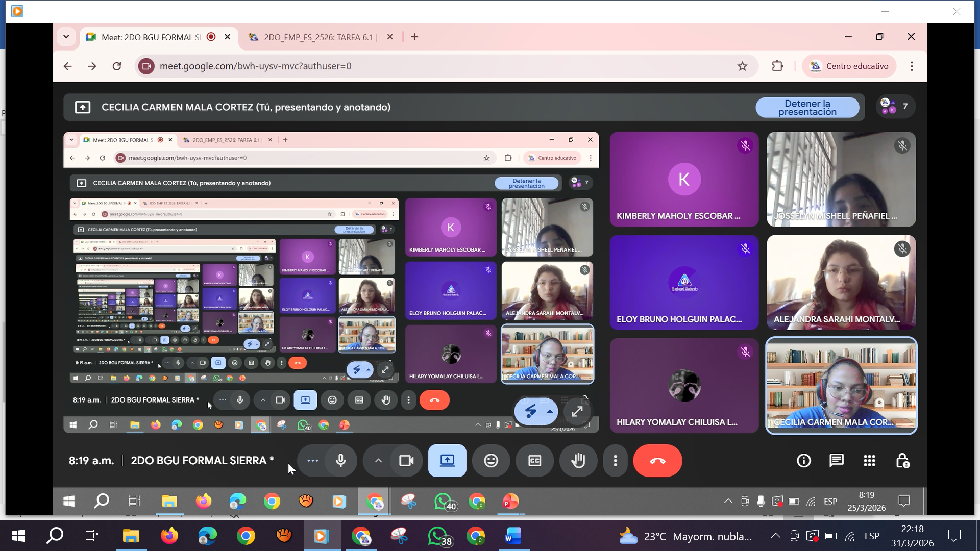Click the present screen button
The height and width of the screenshot is (551, 980).
point(447,461)
